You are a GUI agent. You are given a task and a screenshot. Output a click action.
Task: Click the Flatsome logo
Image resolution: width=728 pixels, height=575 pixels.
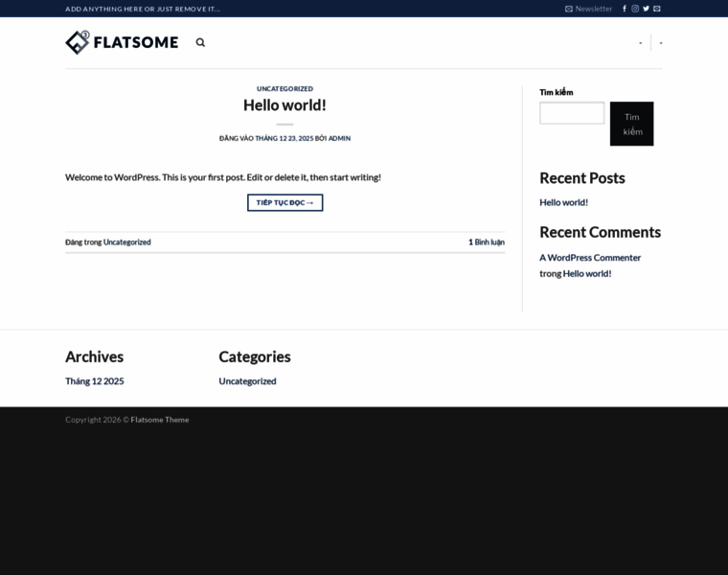122,42
